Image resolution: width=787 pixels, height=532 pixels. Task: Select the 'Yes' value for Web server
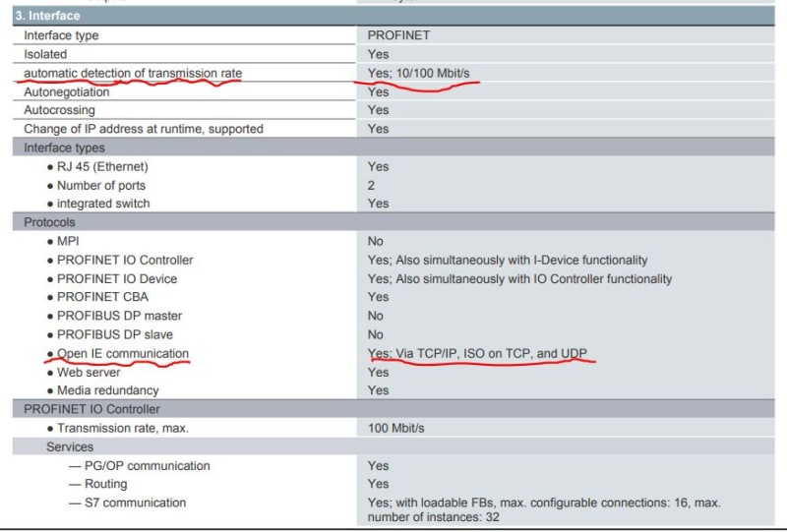pyautogui.click(x=378, y=373)
